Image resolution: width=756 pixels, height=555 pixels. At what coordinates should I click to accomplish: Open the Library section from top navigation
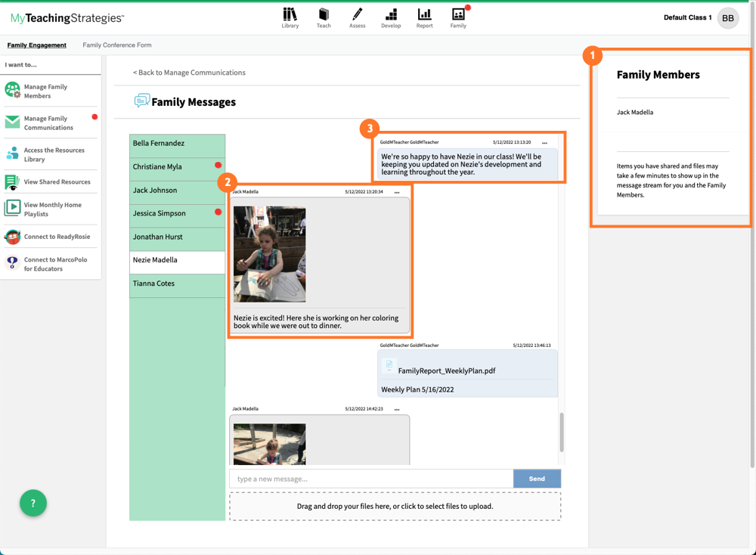point(290,17)
